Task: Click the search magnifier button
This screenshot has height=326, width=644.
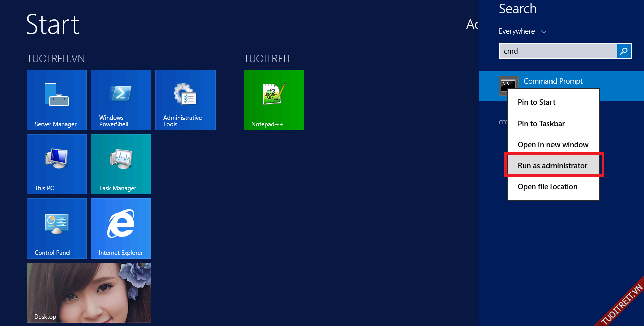Action: (x=624, y=51)
